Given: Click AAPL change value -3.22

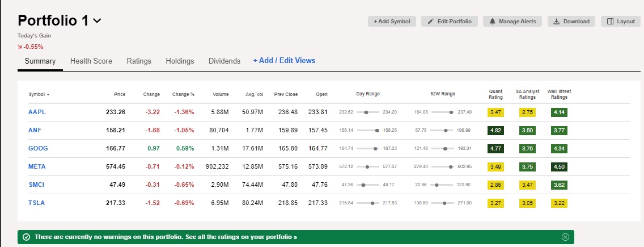Looking at the screenshot, I should click(x=153, y=112).
